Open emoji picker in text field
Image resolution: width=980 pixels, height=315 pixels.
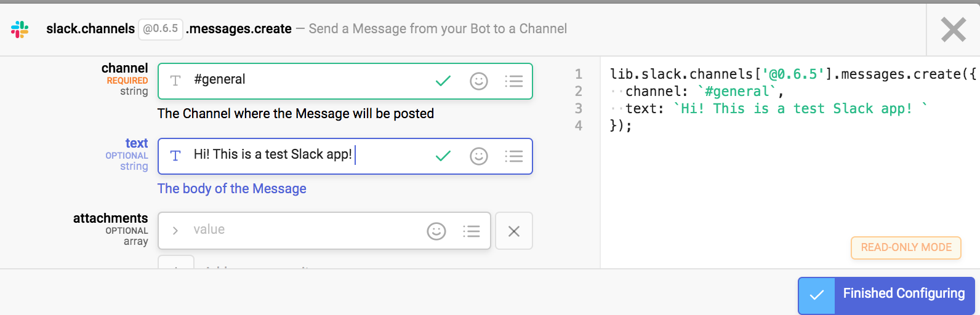tap(479, 156)
